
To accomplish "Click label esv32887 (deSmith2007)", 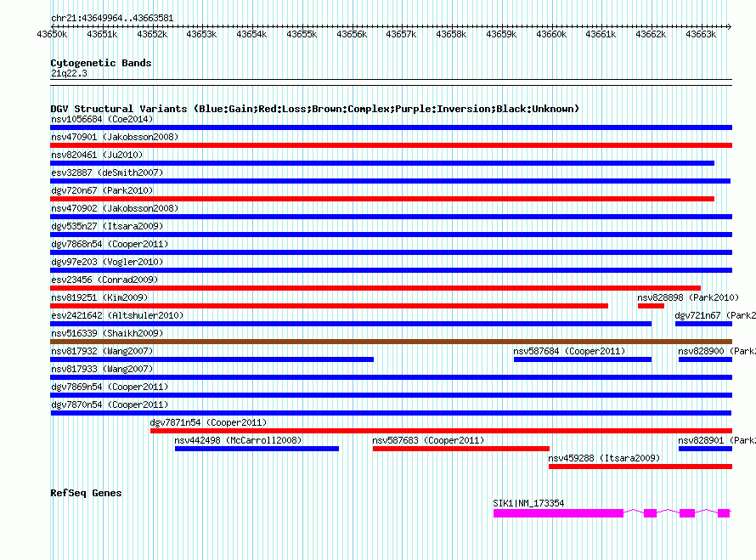I will tap(107, 173).
